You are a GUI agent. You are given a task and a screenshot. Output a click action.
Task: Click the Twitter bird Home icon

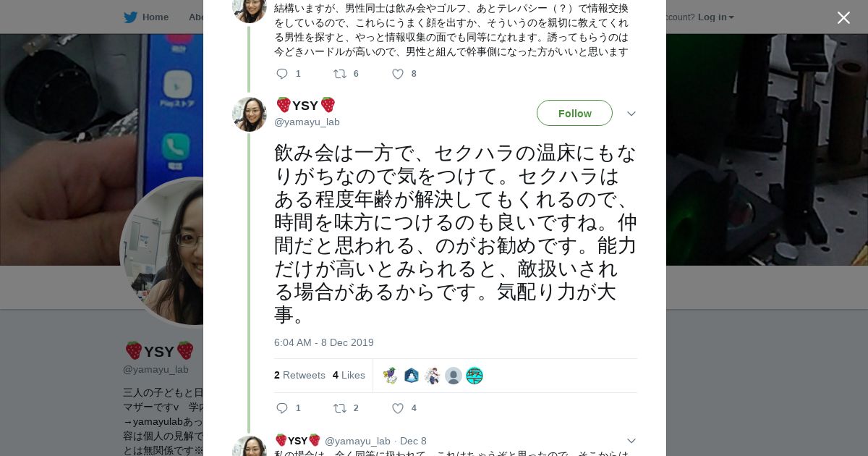(x=131, y=17)
